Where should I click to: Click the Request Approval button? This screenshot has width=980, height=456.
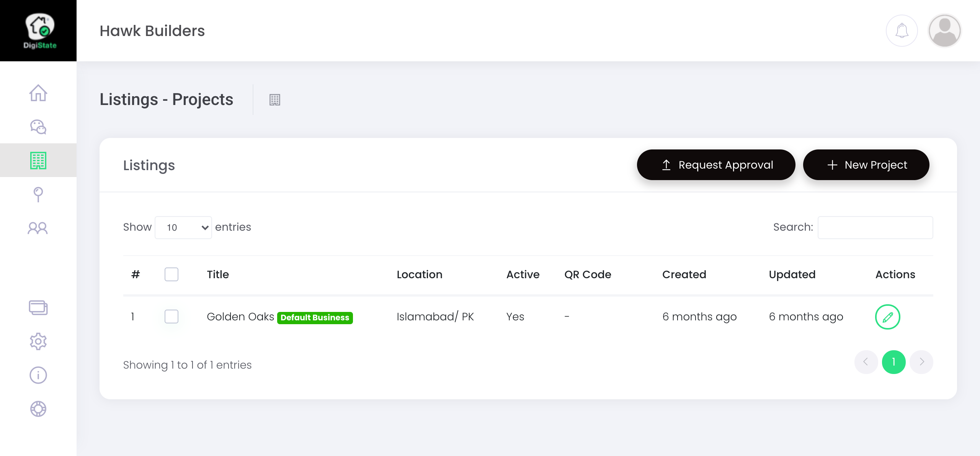716,165
